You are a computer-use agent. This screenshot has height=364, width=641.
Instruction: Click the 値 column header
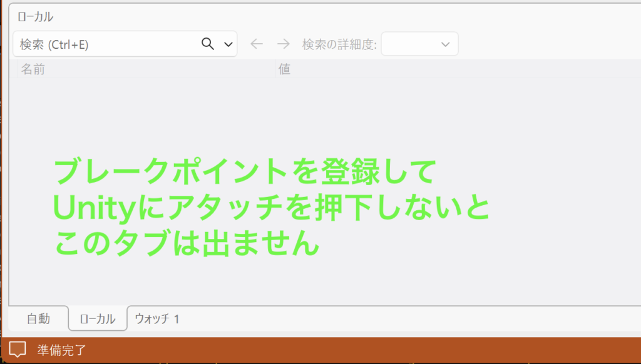tap(284, 69)
